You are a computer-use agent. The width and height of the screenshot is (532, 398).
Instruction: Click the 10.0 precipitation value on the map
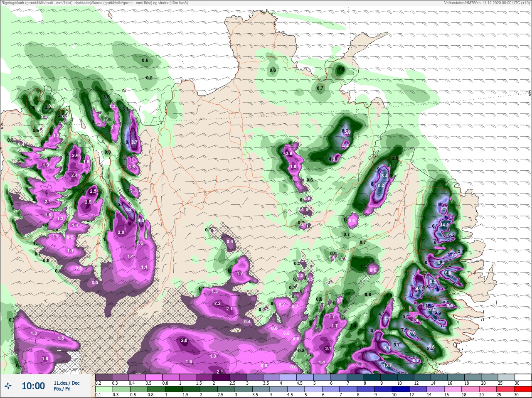411,333
